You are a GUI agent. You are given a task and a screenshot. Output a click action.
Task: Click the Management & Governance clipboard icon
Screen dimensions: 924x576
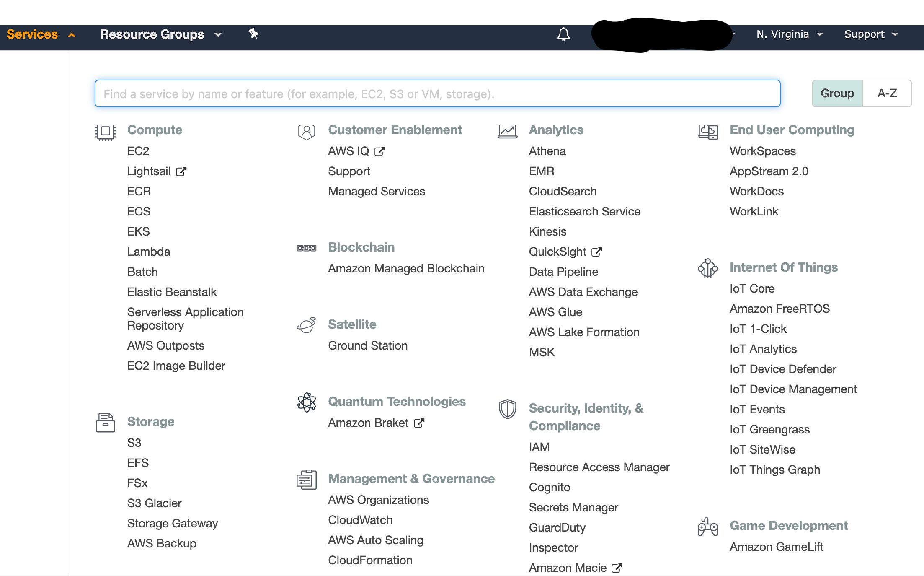point(307,480)
